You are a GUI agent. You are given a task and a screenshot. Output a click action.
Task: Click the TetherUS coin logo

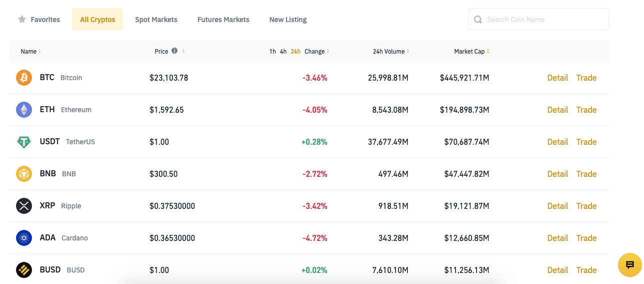[24, 142]
